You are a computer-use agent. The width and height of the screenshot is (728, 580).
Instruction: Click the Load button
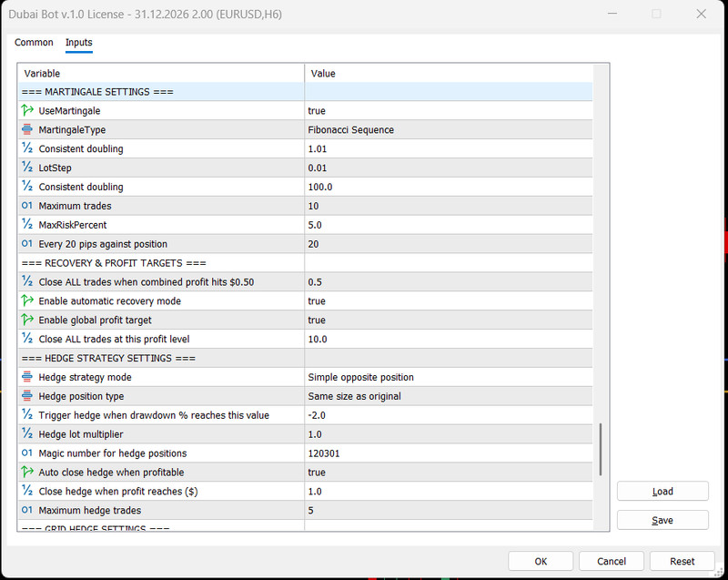[662, 492]
